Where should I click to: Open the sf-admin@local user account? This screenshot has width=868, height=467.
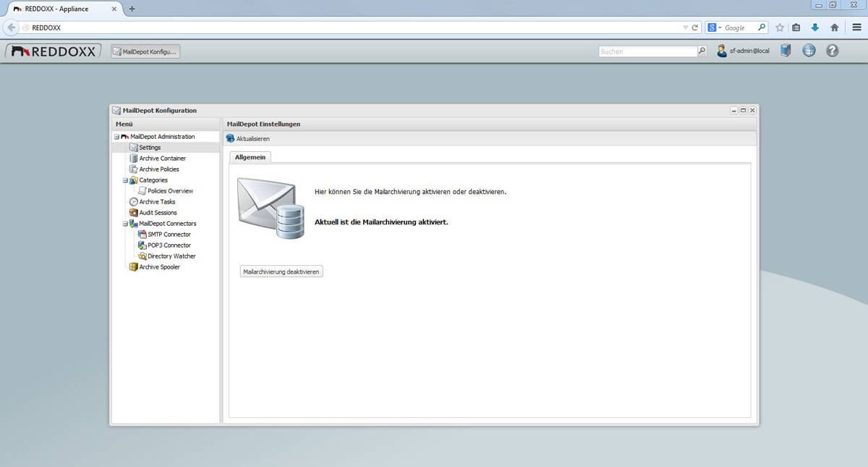coord(743,51)
